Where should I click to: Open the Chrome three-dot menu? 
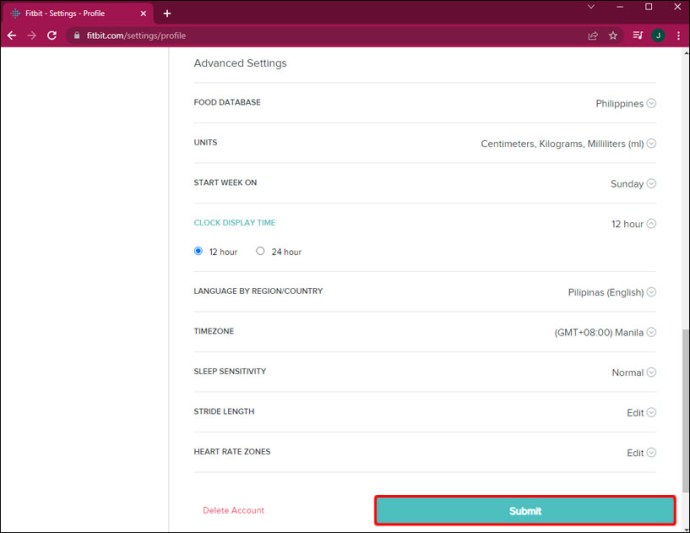coord(678,36)
